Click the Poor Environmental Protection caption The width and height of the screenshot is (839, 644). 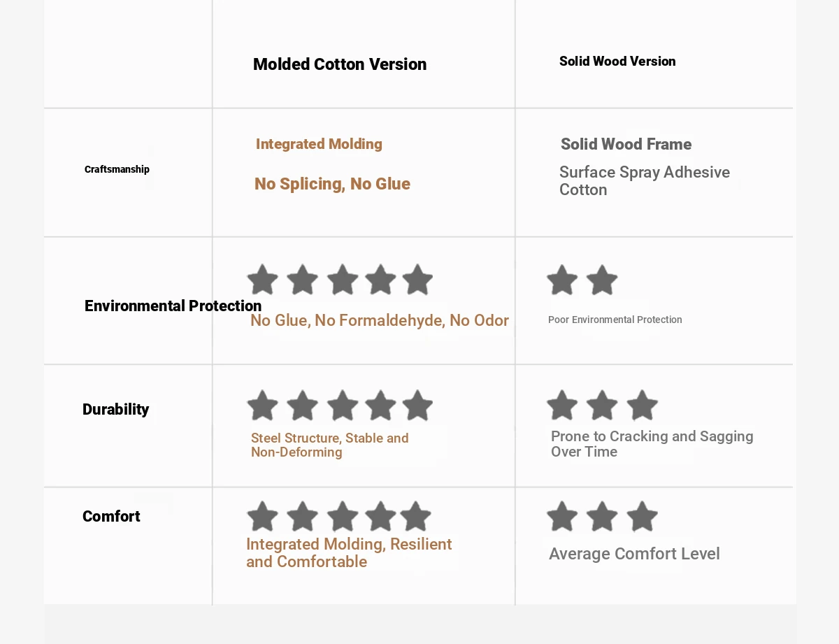[x=615, y=320]
